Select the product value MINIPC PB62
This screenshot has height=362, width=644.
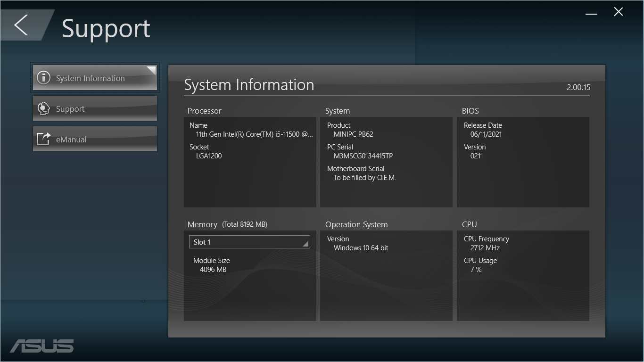coord(354,134)
